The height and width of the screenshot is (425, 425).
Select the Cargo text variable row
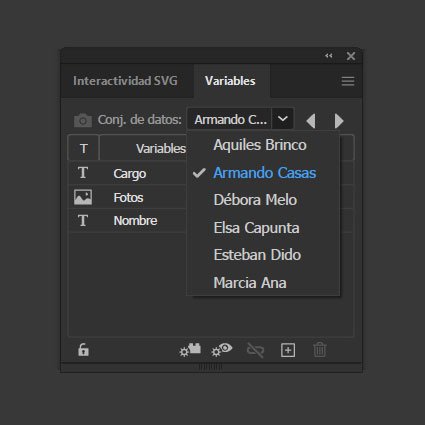[x=127, y=173]
